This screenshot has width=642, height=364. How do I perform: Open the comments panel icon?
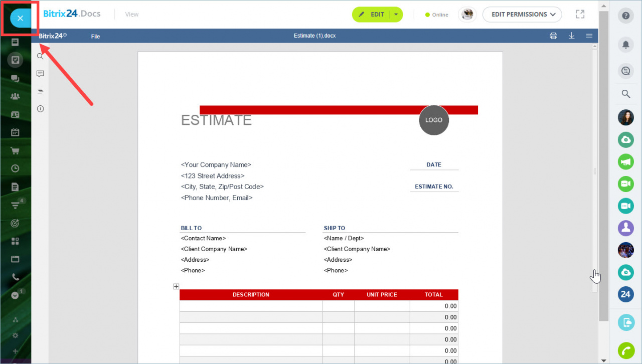(x=41, y=74)
